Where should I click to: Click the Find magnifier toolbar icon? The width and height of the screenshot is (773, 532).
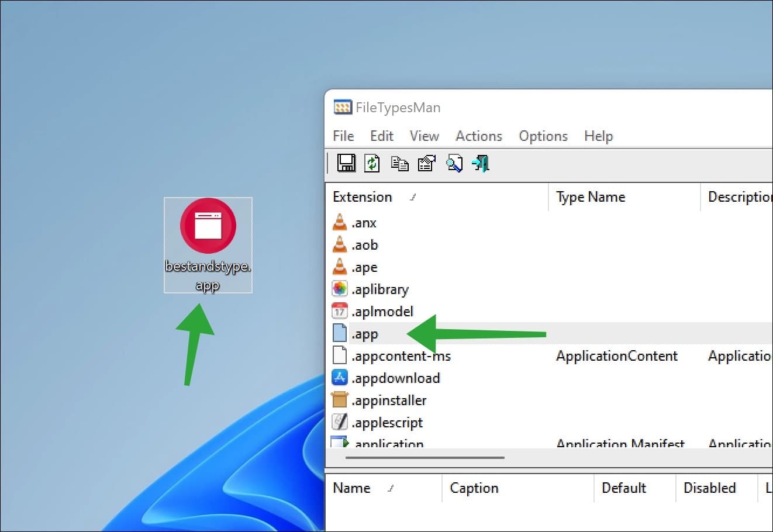click(454, 164)
